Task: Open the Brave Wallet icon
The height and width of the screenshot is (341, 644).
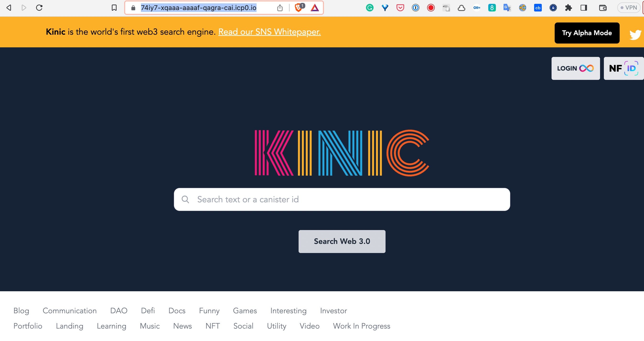Action: click(x=603, y=8)
